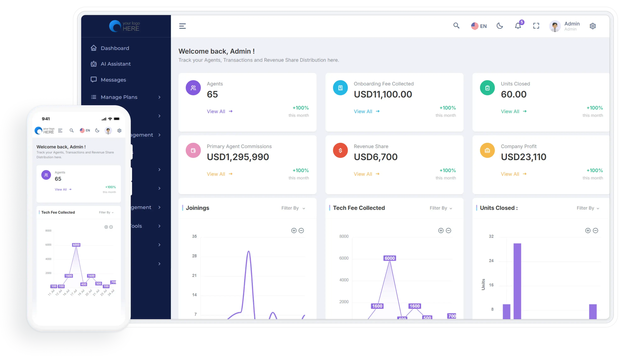View All under Company Profit card
Screen dimensions: 644x359
514,174
